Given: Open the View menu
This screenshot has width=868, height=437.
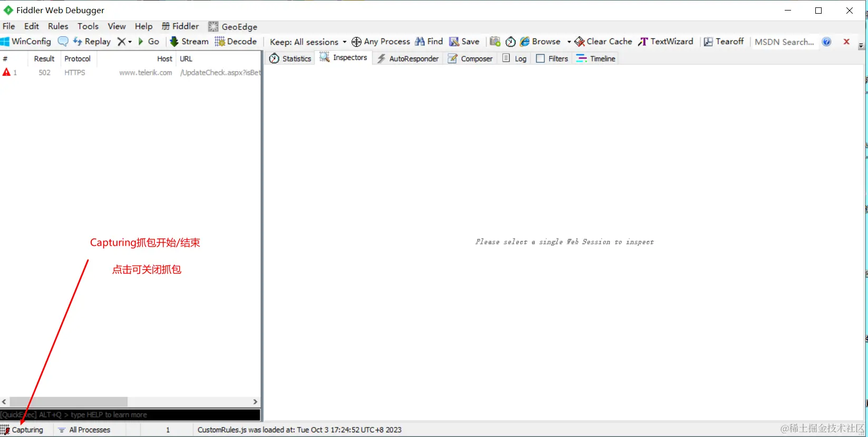Looking at the screenshot, I should [x=117, y=26].
